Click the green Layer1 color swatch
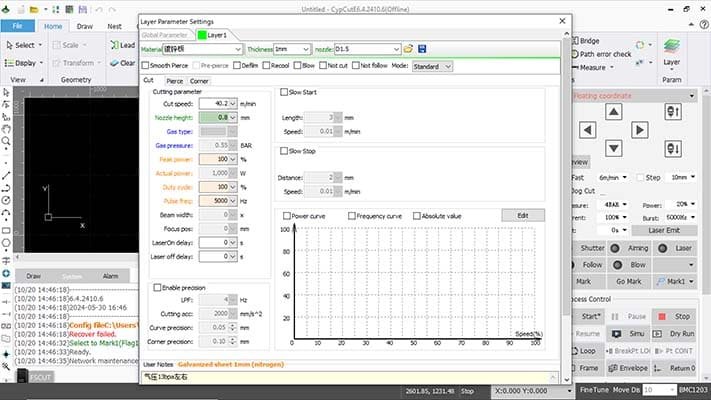The image size is (711, 400). [202, 35]
